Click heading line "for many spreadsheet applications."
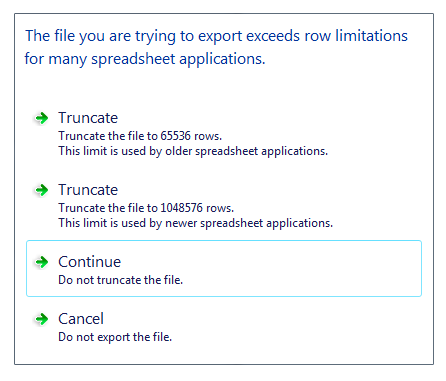Viewport: 446px width, 381px height. pyautogui.click(x=145, y=59)
